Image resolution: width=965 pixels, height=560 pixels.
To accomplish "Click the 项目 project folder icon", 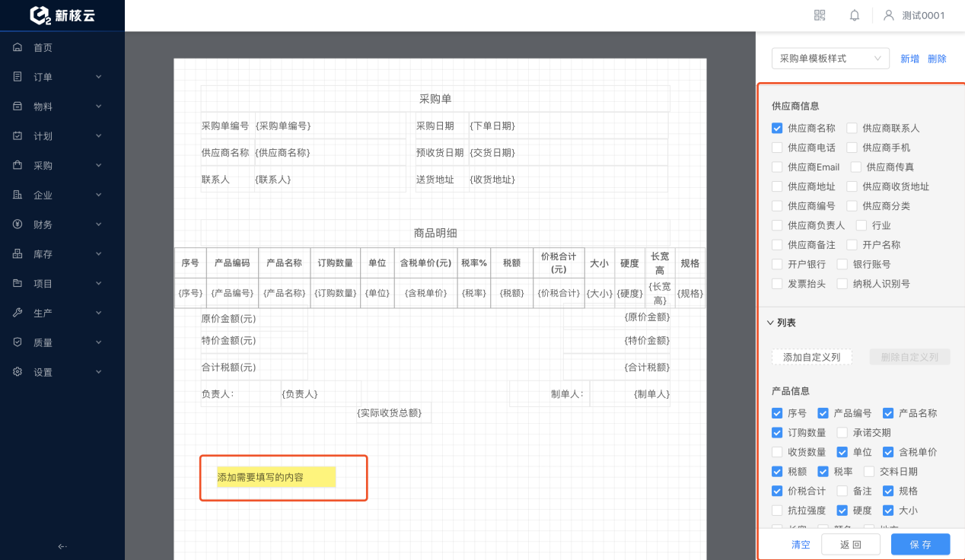I will 18,283.
